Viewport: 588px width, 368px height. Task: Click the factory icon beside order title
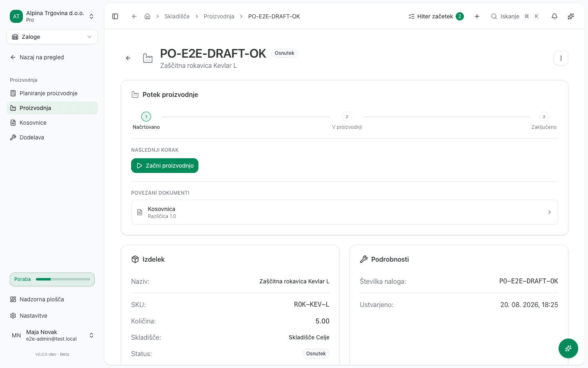click(x=148, y=58)
